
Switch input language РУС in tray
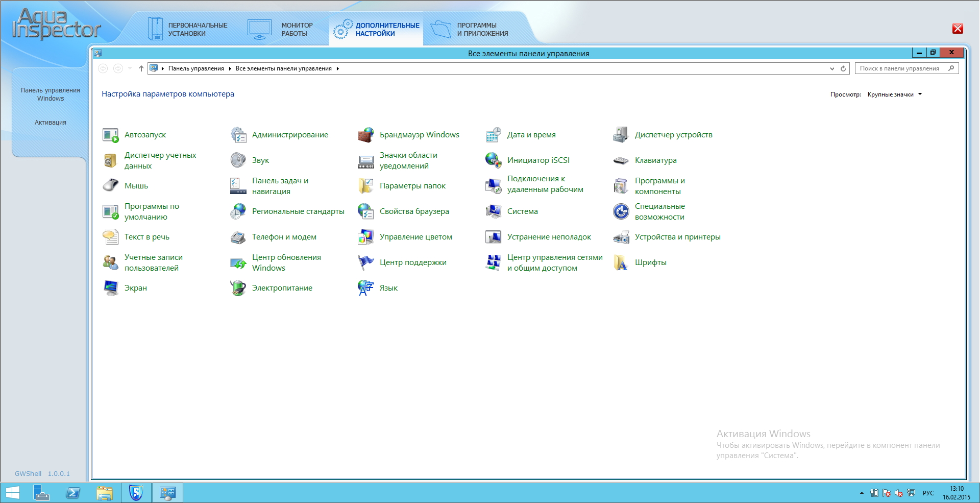click(928, 493)
